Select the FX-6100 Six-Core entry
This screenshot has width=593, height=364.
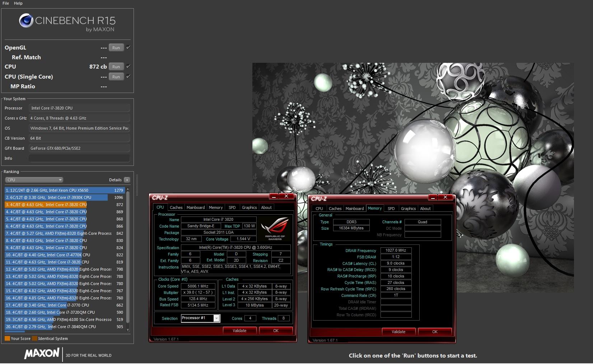[65, 319]
